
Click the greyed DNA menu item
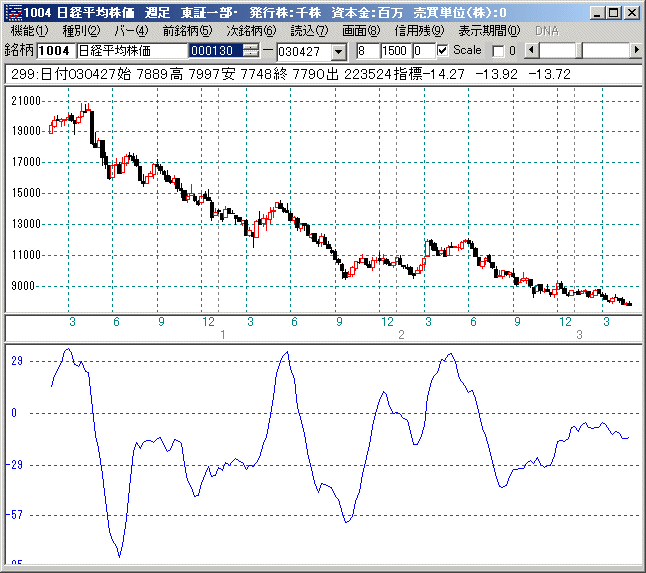(x=547, y=31)
